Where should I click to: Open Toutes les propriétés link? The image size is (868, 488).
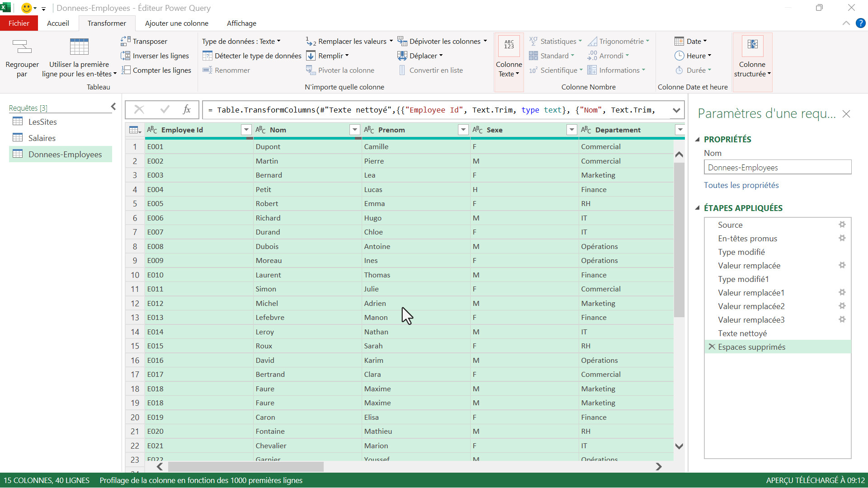(x=741, y=185)
